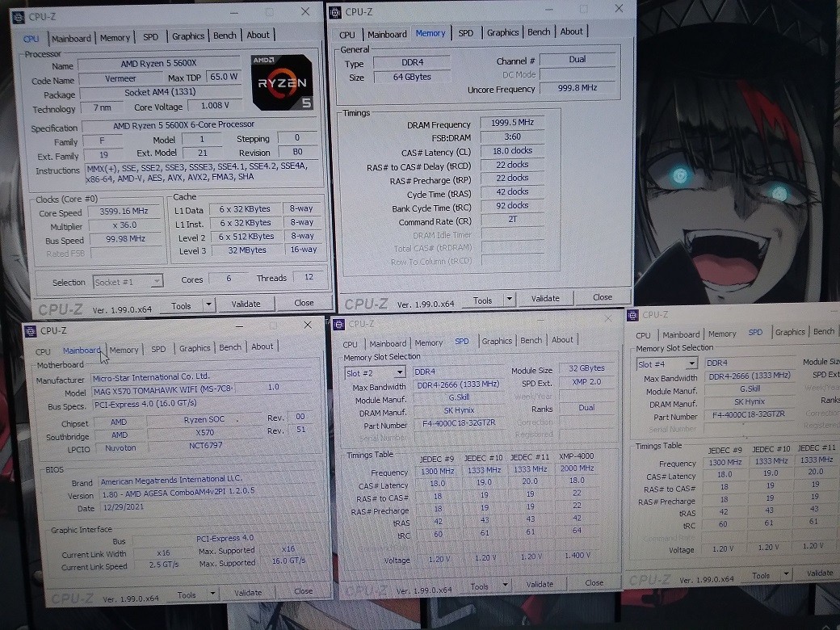Click the SK Hynix DRAM manufacturer in the Slot #4 window
The image size is (840, 630).
coord(749,401)
